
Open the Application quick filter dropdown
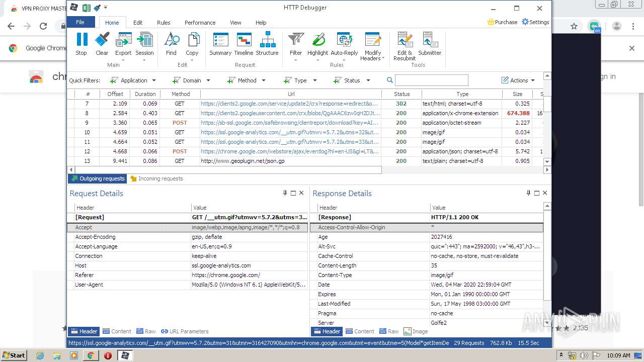(133, 80)
